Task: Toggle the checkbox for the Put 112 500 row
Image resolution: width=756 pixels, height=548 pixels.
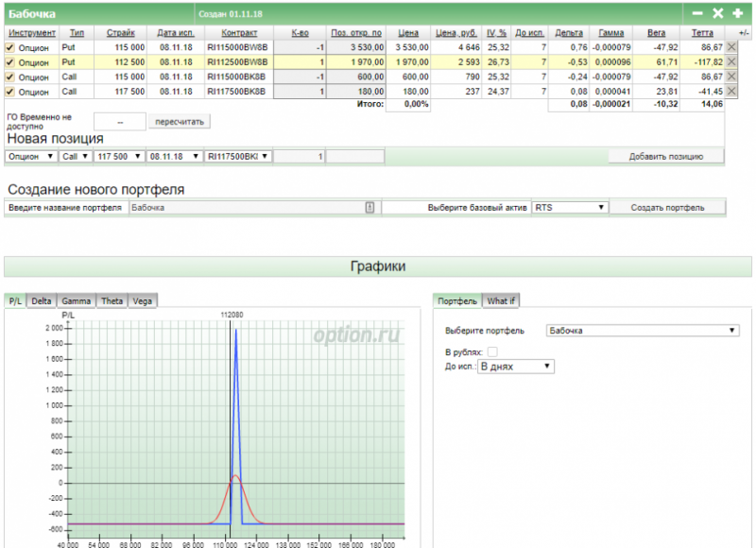Action: pyautogui.click(x=10, y=61)
